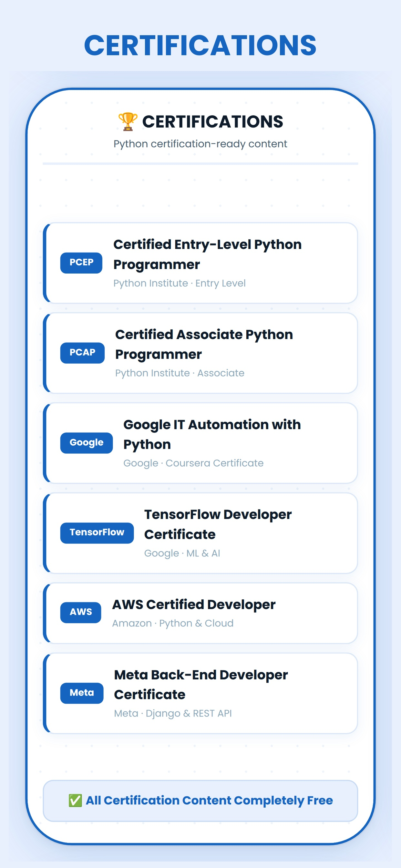The height and width of the screenshot is (868, 401).
Task: Click the large blue CERTIFICATIONS page title
Action: tap(200, 45)
